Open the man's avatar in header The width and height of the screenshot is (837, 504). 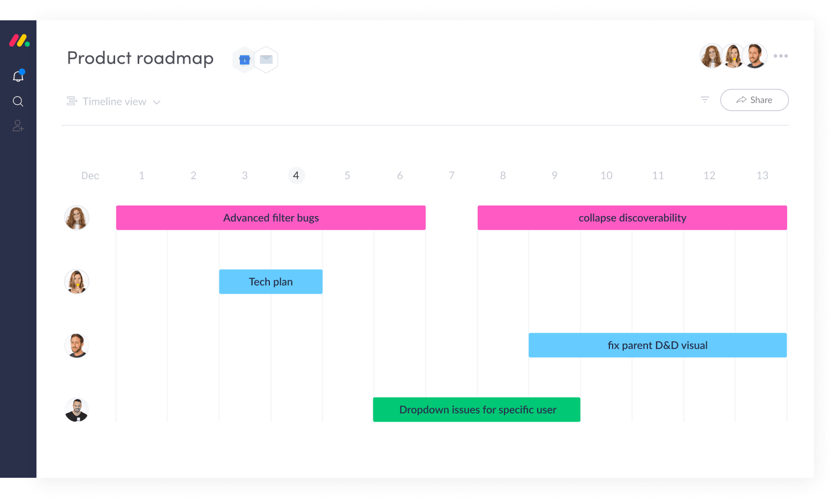755,56
